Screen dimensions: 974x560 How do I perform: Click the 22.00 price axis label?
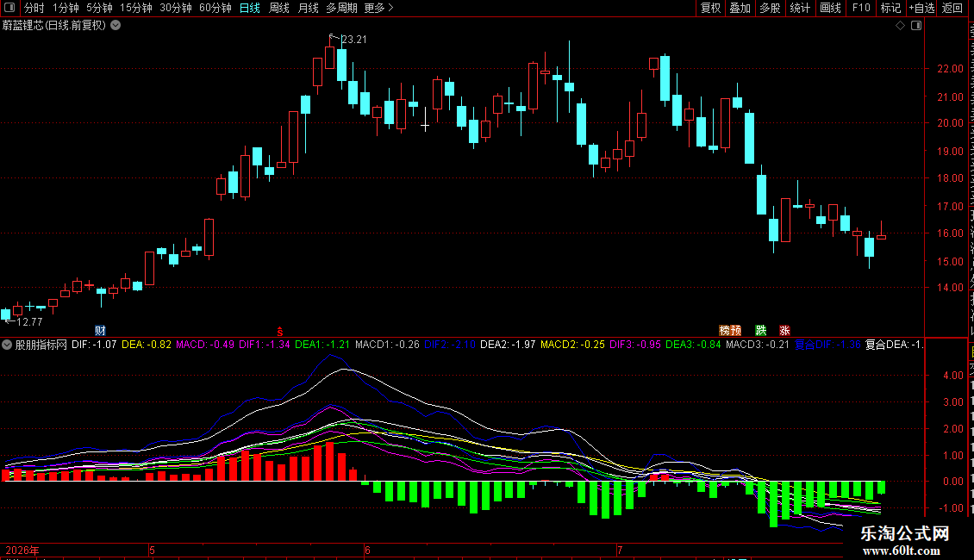click(x=951, y=69)
